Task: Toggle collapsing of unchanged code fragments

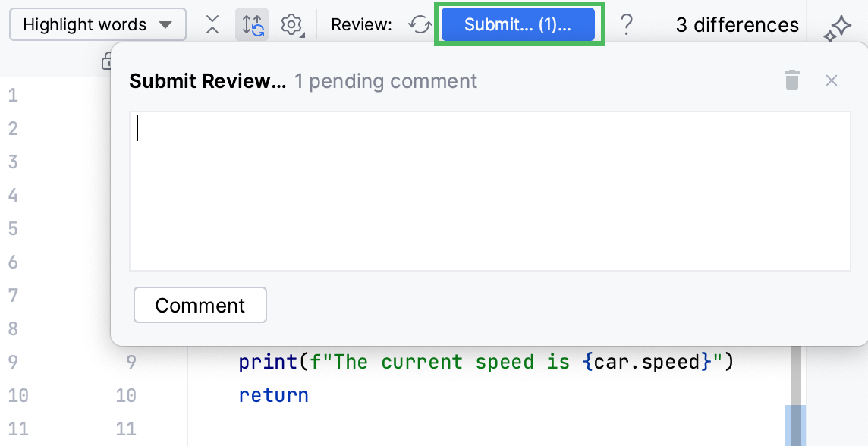Action: (x=212, y=24)
